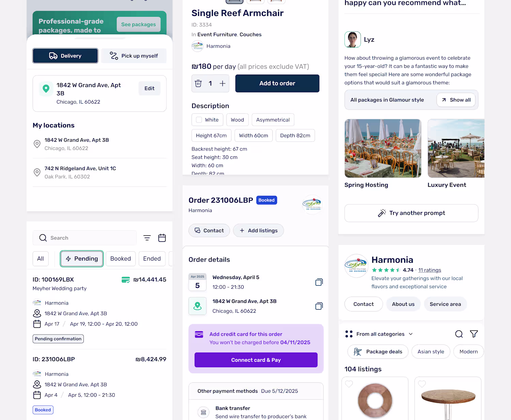The height and width of the screenshot is (420, 511).
Task: Switch to the Booked orders tab
Action: [x=121, y=259]
